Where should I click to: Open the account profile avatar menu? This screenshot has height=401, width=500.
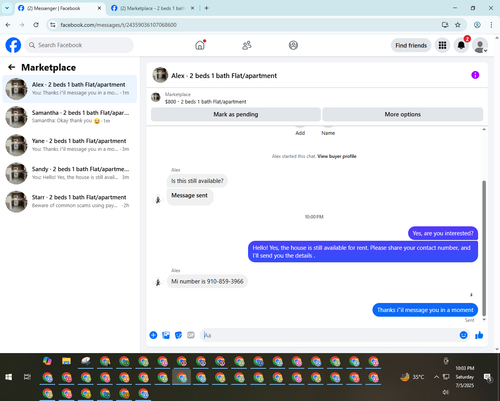click(480, 46)
